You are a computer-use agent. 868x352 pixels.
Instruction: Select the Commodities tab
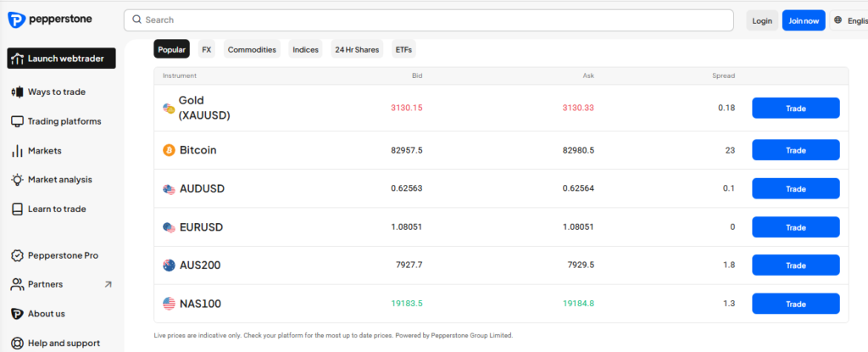click(x=252, y=50)
